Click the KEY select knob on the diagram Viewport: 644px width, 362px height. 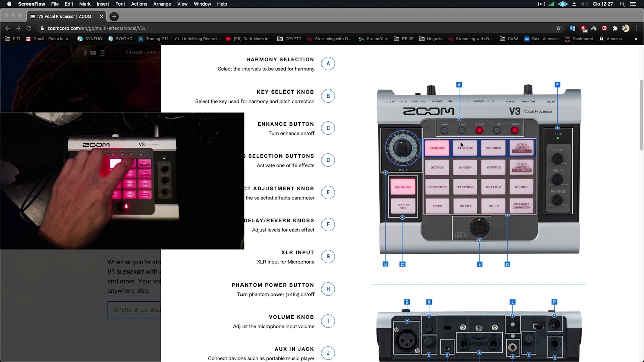tap(402, 148)
